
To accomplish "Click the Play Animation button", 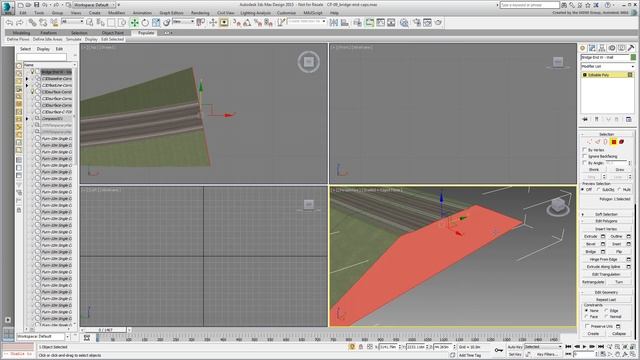I will pos(584,347).
